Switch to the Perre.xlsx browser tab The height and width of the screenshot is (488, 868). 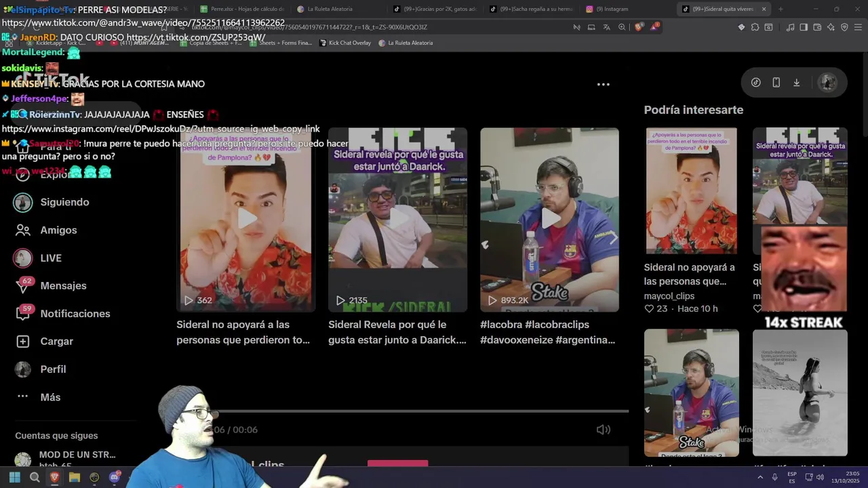click(x=242, y=9)
